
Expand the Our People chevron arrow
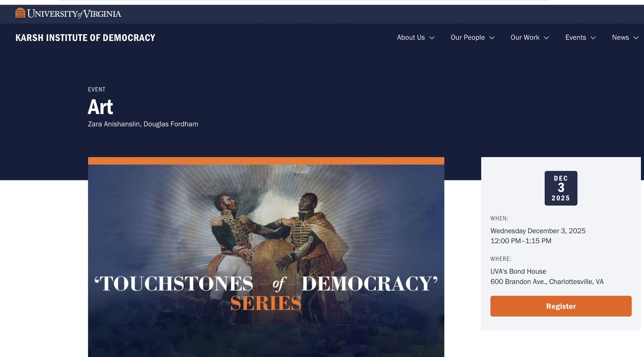click(492, 38)
